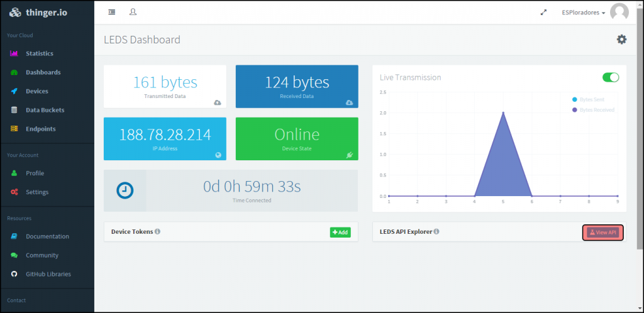Click info icon beside LEDS API Explorer
644x313 pixels.
[x=436, y=231]
